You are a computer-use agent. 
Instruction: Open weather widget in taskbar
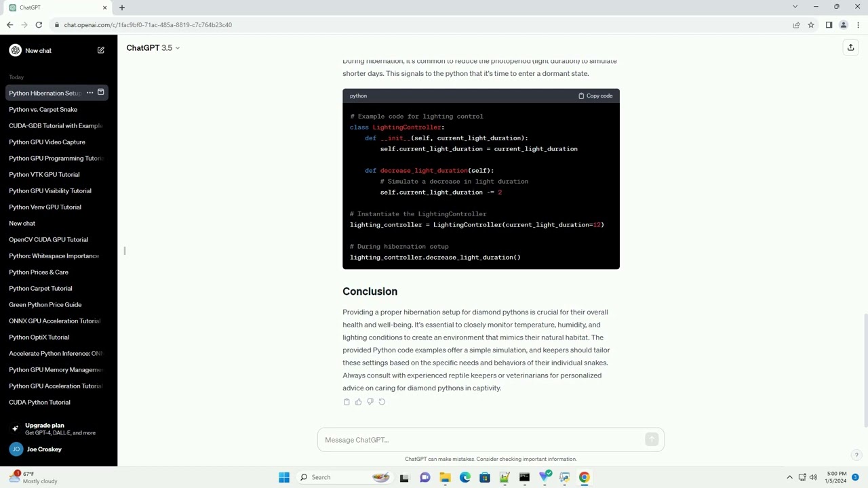pos(33,477)
